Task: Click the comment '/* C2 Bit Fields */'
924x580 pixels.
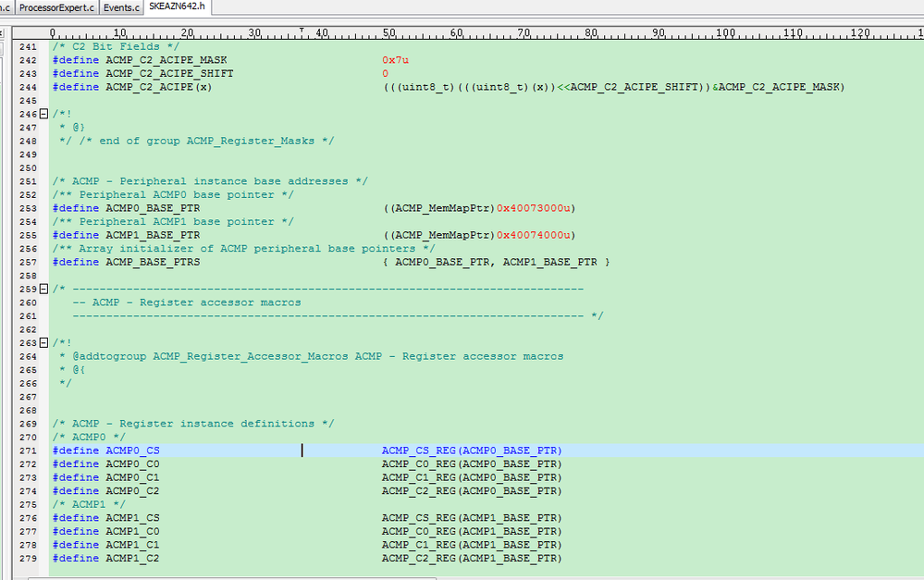Action: pos(116,46)
